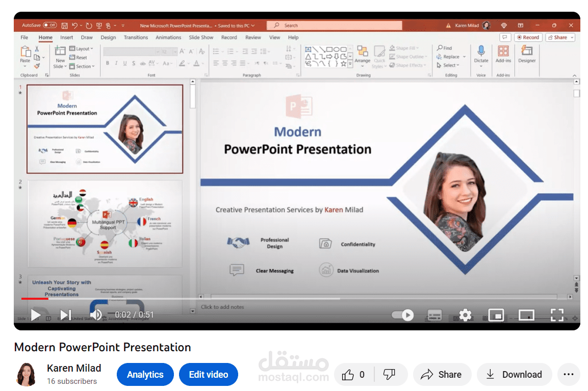This screenshot has width=588, height=391.
Task: Undo the last action in PowerPoint
Action: coord(74,25)
